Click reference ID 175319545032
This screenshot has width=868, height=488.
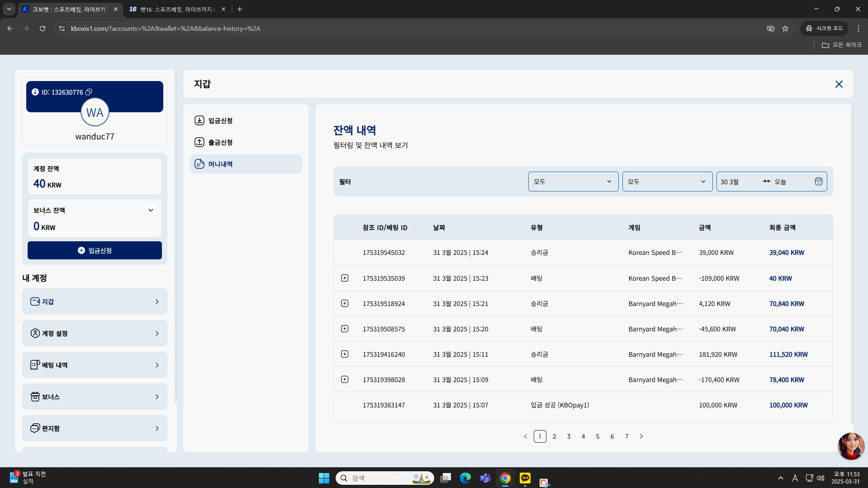pos(384,253)
